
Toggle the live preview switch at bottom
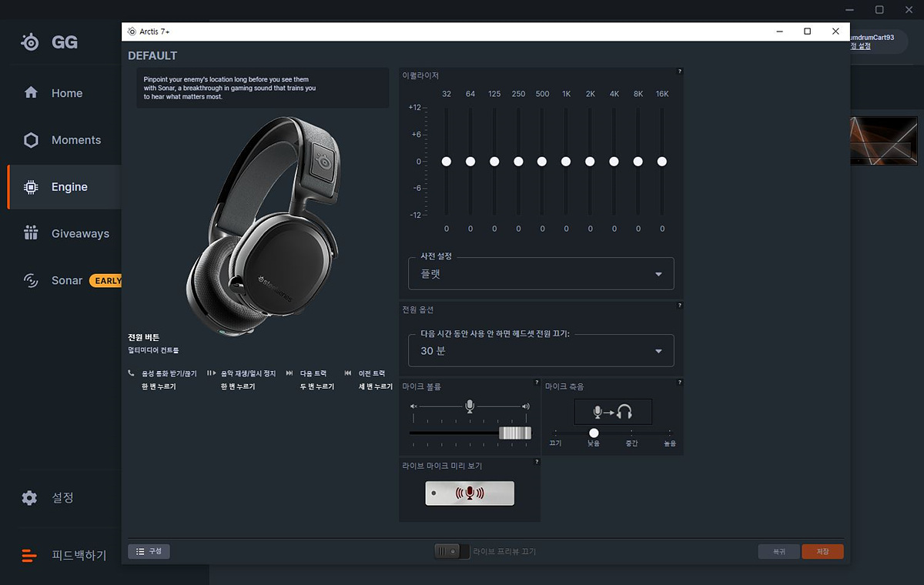(x=452, y=551)
